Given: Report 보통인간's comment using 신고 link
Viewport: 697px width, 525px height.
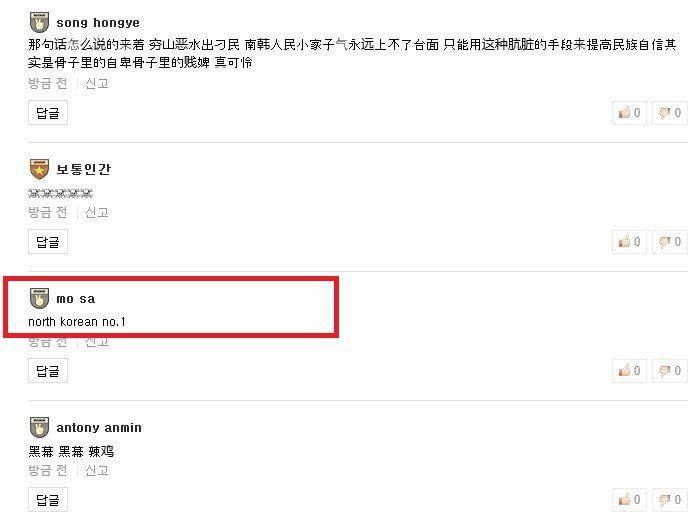Looking at the screenshot, I should coord(96,212).
